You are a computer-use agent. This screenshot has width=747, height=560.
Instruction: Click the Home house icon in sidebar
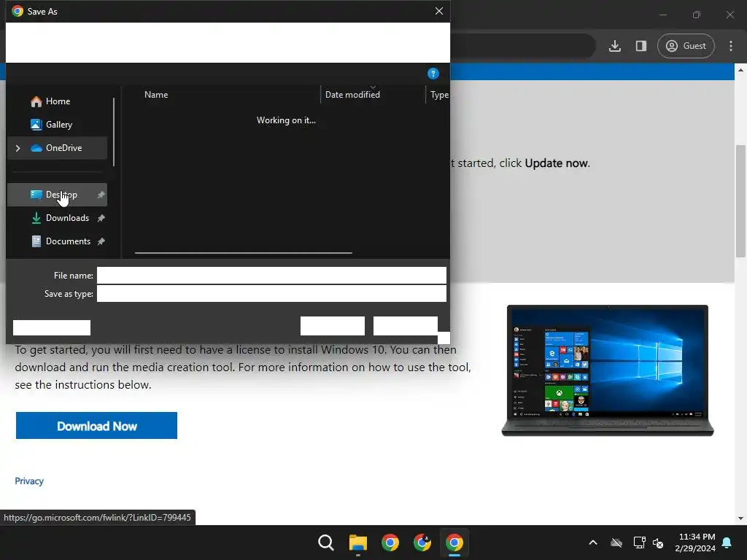[x=36, y=101]
